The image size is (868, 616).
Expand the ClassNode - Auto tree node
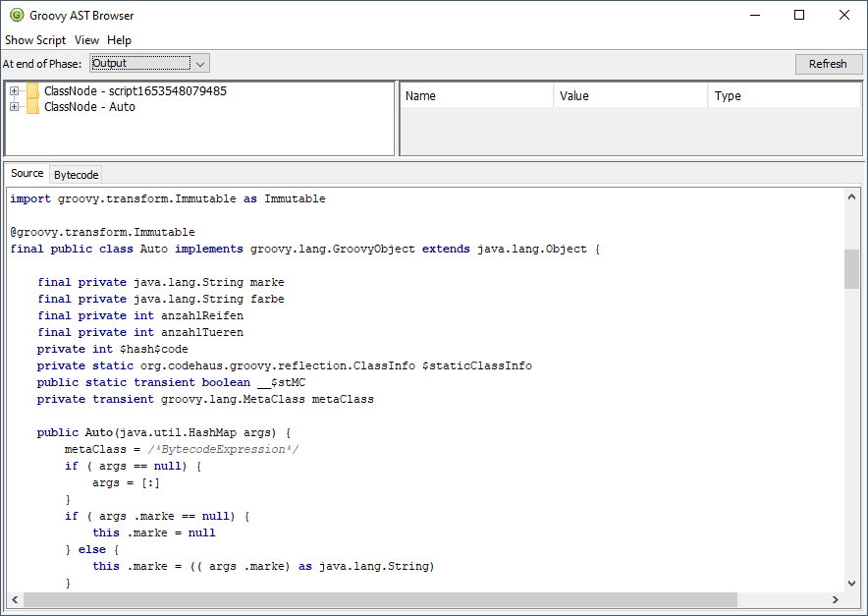point(14,107)
